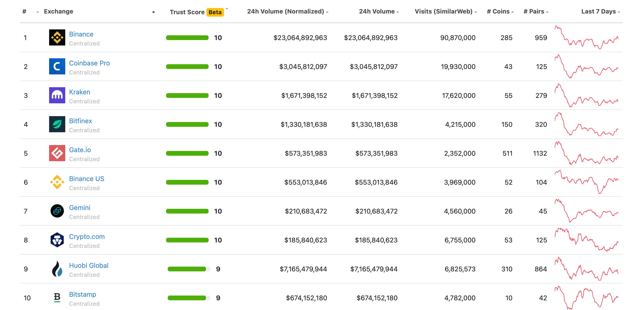
Task: Click the Coinbase Pro logo icon
Action: coord(57,66)
